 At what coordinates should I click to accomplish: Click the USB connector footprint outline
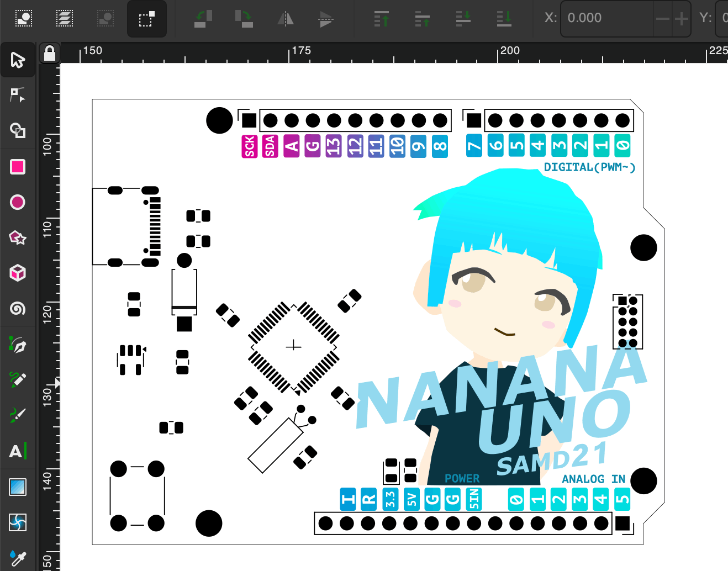pos(126,227)
